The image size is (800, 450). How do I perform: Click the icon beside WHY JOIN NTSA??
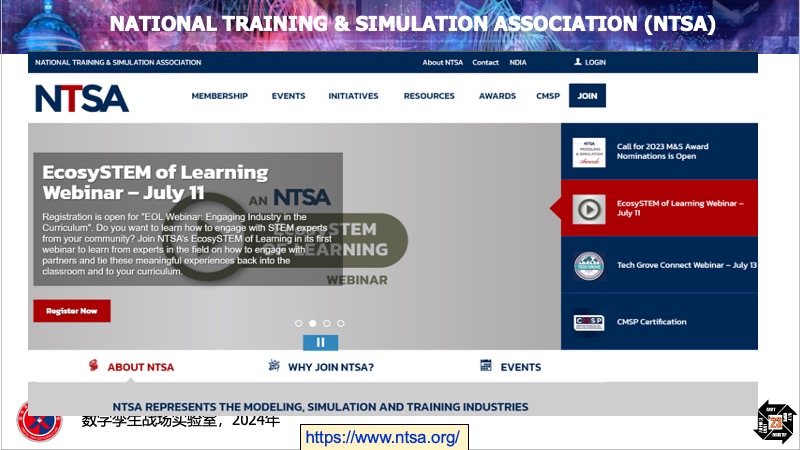click(274, 365)
